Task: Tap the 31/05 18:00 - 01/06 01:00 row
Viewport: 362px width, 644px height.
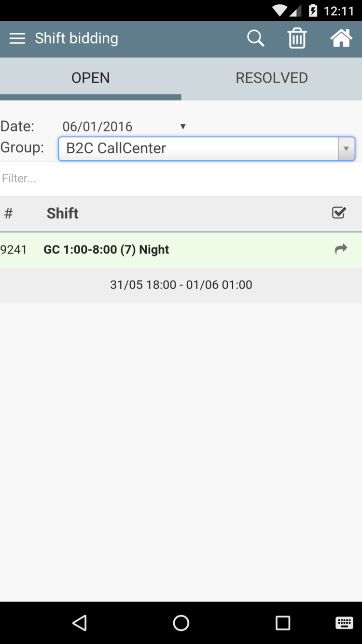Action: click(181, 285)
